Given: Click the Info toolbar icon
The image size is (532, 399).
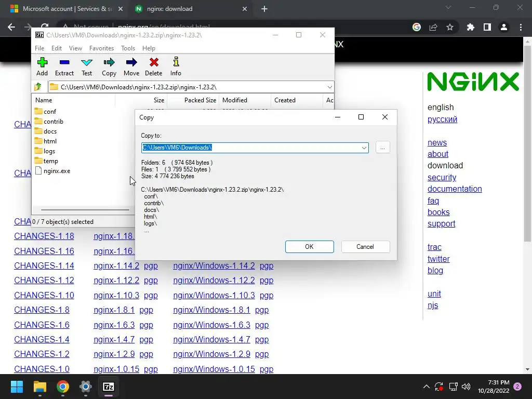Looking at the screenshot, I should coord(176,66).
